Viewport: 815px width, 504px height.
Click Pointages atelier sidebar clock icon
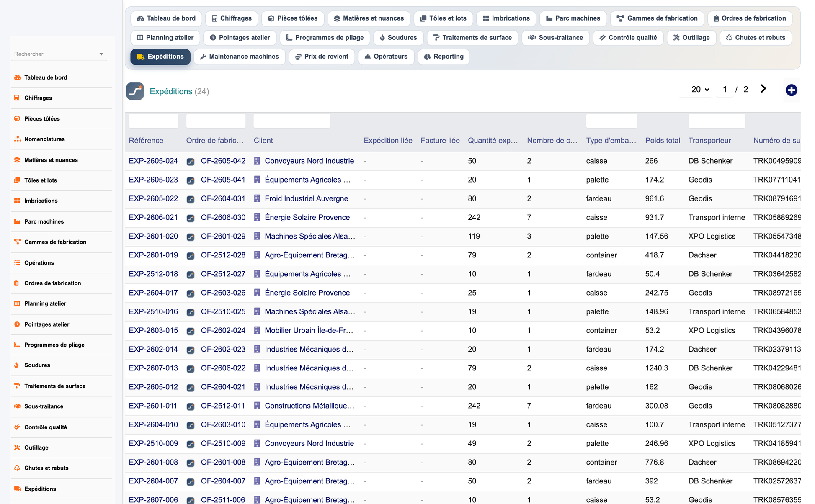point(17,324)
